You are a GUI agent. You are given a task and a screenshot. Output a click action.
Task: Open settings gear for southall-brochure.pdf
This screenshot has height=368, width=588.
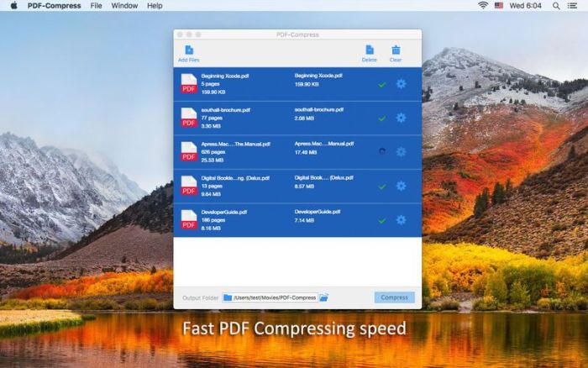click(401, 118)
